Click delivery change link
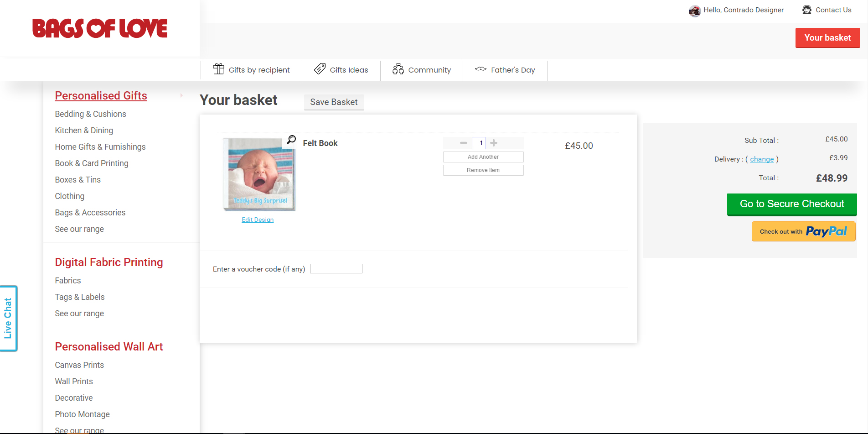868x434 pixels. [762, 159]
